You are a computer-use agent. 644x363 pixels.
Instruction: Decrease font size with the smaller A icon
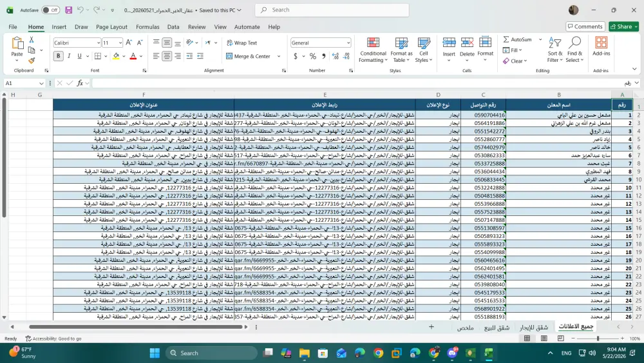[140, 43]
